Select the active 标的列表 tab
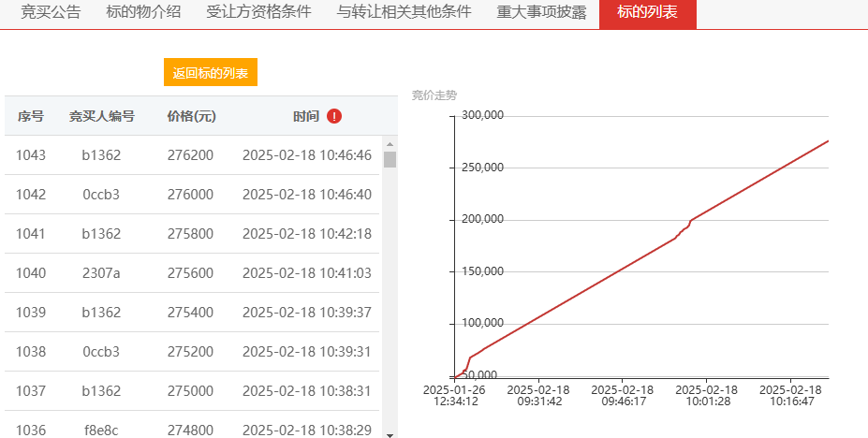 tap(648, 13)
